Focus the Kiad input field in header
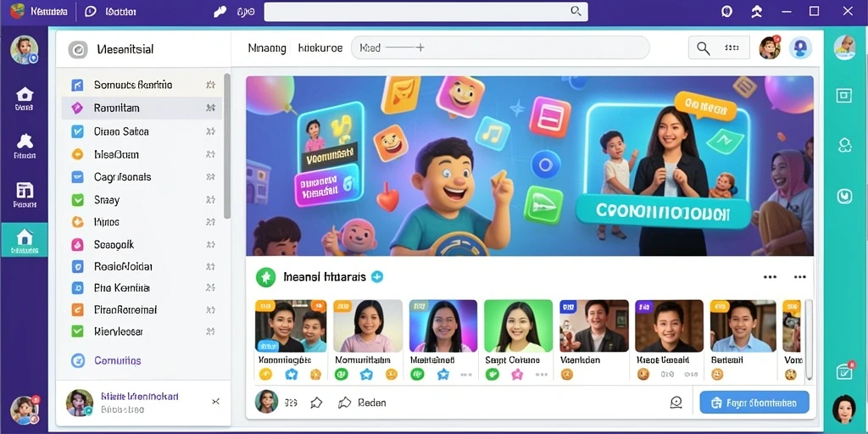The width and height of the screenshot is (868, 434). tap(500, 47)
